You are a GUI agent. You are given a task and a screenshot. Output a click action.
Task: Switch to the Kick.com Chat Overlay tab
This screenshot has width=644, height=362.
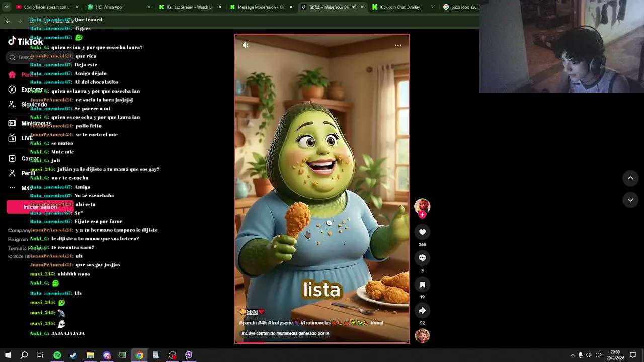pyautogui.click(x=404, y=7)
